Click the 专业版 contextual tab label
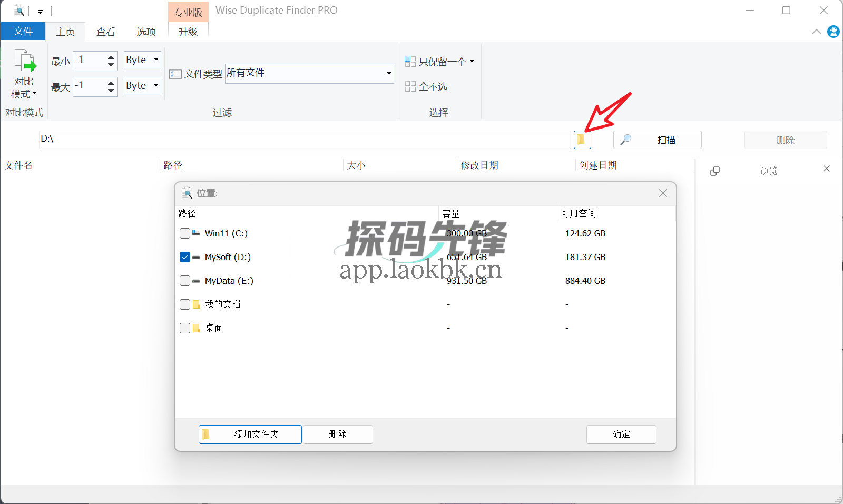Image resolution: width=843 pixels, height=504 pixels. click(x=188, y=12)
